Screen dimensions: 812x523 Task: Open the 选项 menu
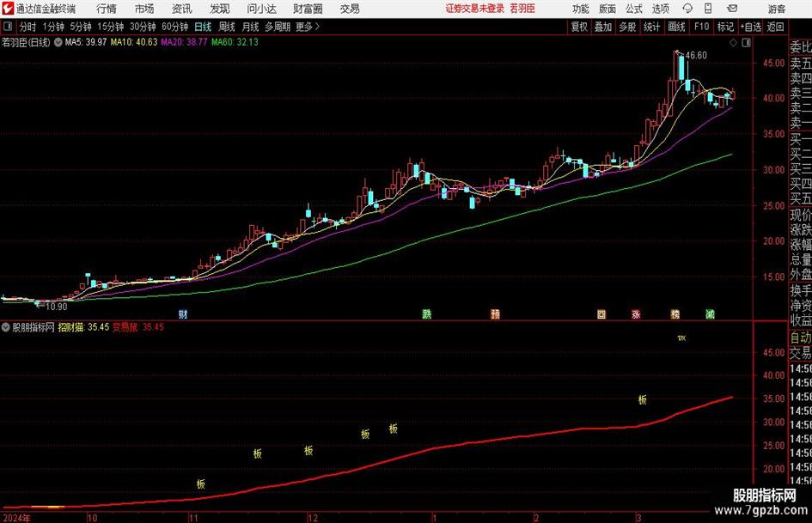(660, 9)
